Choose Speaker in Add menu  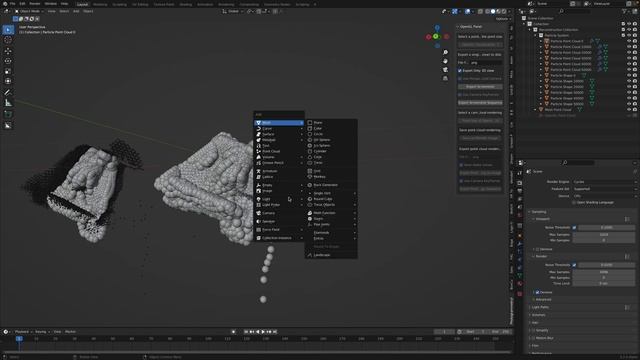(x=279, y=222)
